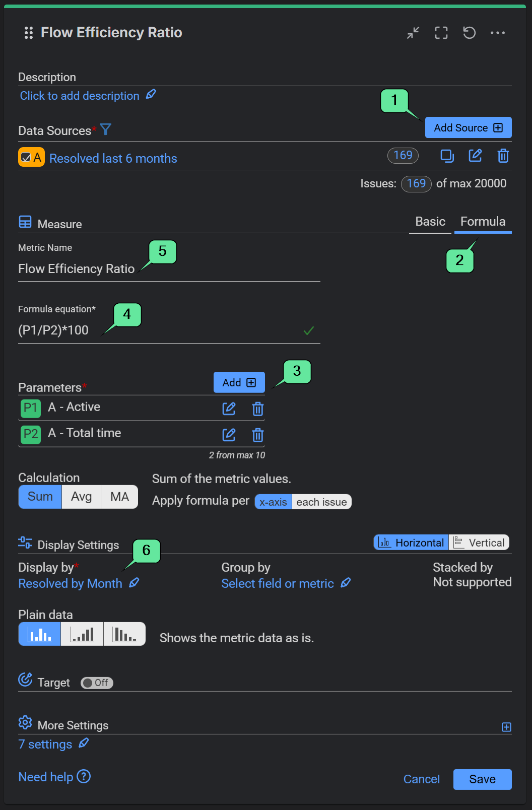
Task: Save the gadget configuration
Action: pyautogui.click(x=482, y=779)
